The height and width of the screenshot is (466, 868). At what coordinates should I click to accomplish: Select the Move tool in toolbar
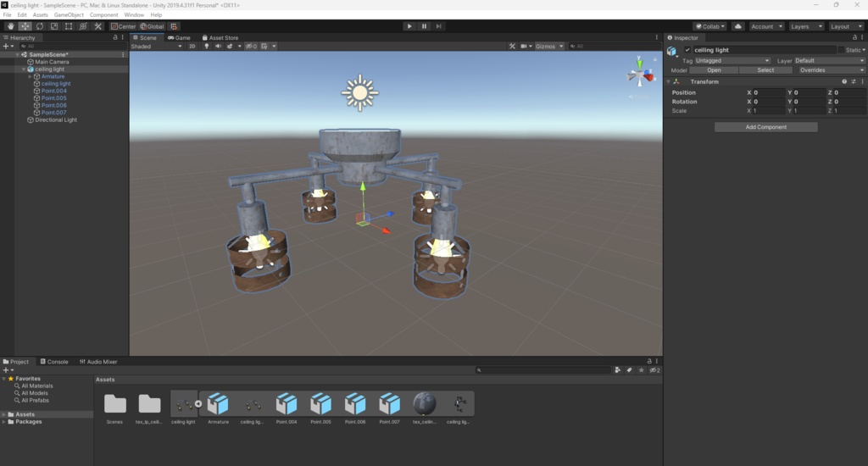coord(25,26)
